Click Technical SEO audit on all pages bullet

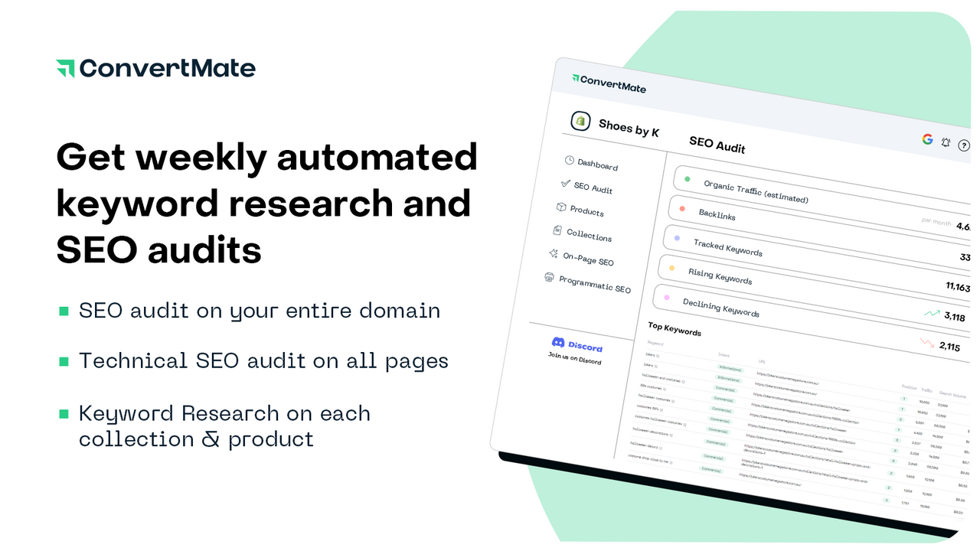[x=263, y=360]
